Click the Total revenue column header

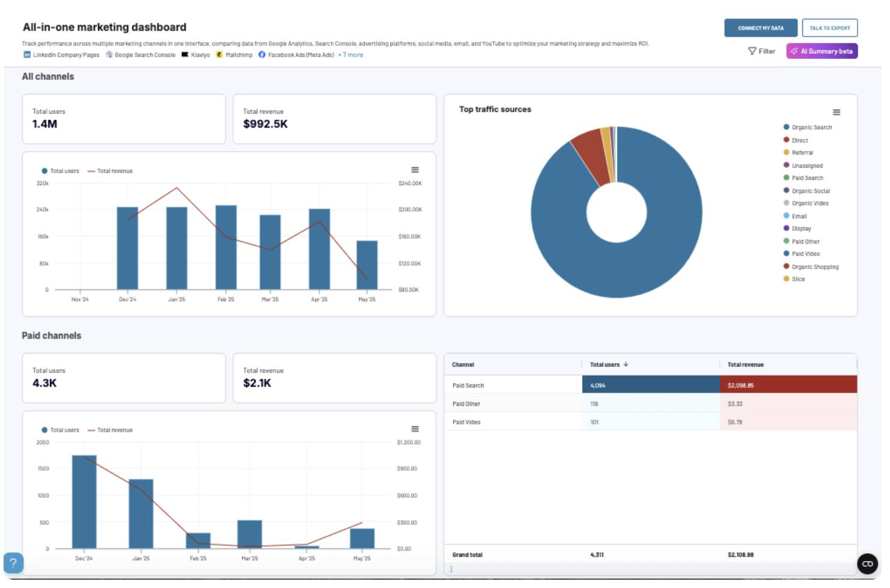tap(745, 365)
